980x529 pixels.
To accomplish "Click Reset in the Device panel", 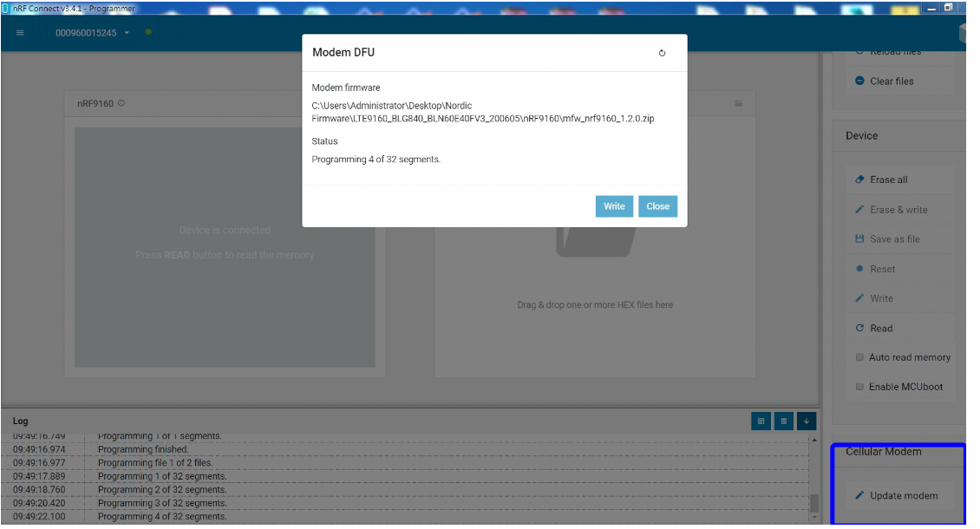I will pos(882,269).
